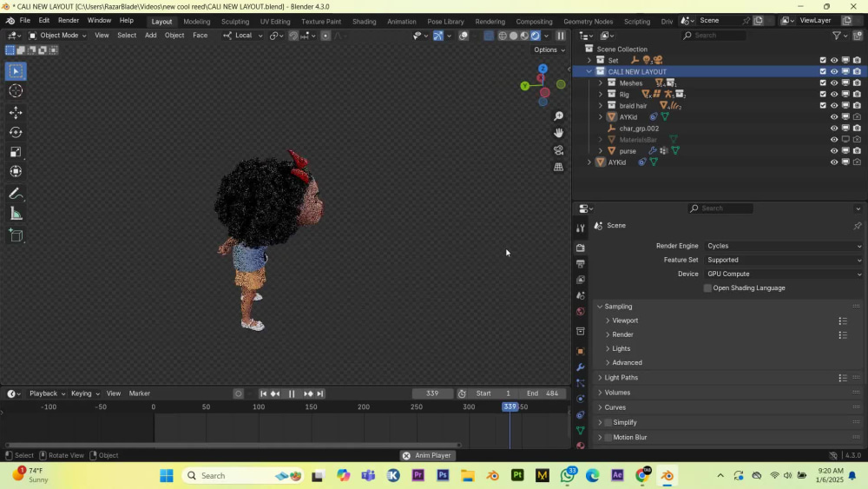The width and height of the screenshot is (868, 489).
Task: Activate the Rotate tool
Action: point(16,132)
